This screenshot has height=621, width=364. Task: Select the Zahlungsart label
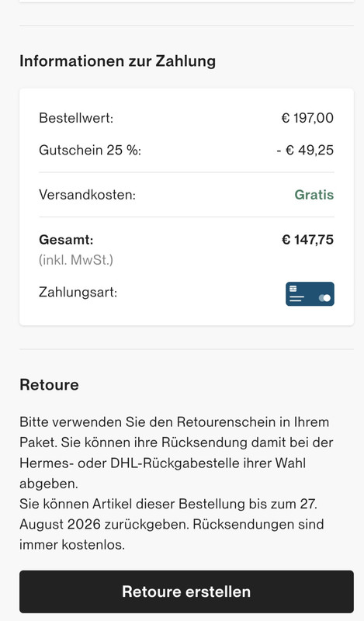(x=78, y=293)
